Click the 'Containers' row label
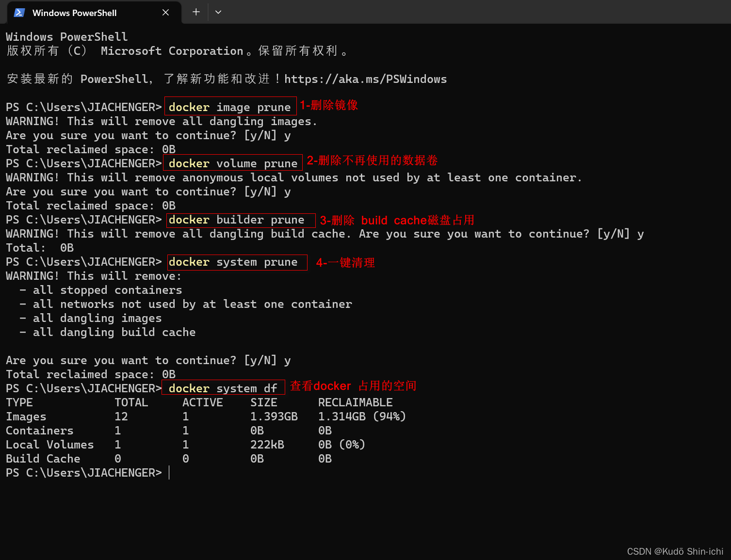The image size is (731, 560). tap(40, 431)
